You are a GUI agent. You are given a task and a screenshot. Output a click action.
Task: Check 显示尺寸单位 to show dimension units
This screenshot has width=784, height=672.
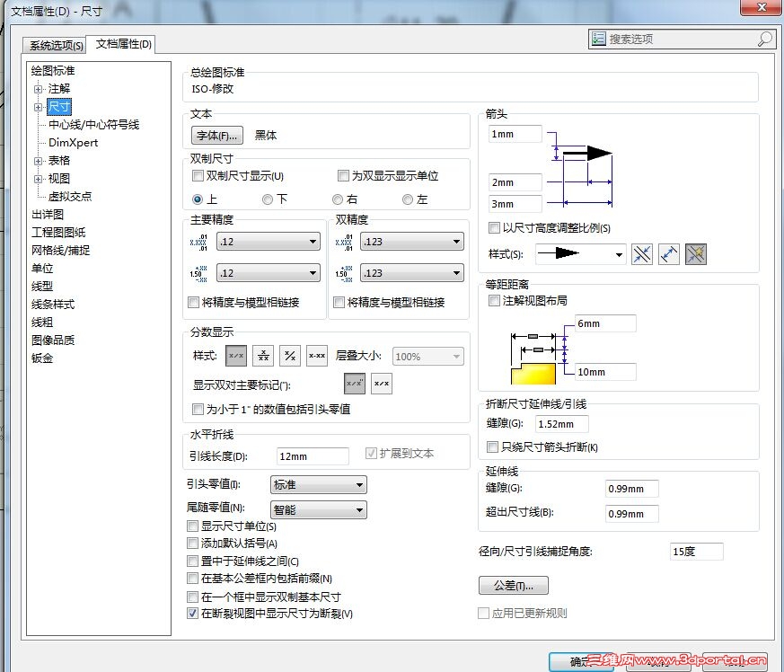(193, 526)
